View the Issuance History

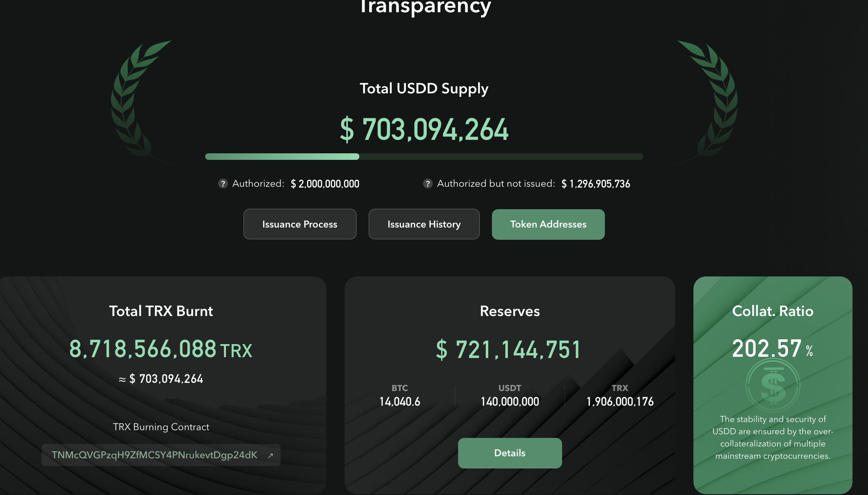click(424, 224)
